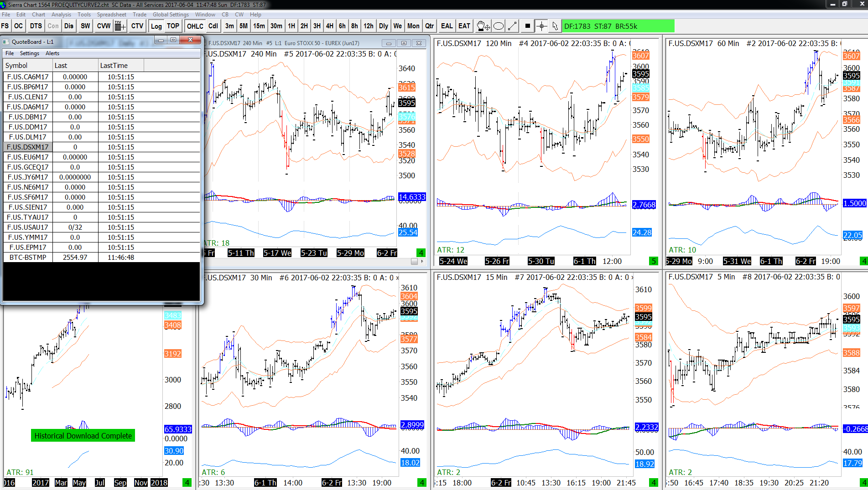Open QuoteBoard Alerts menu
Viewport: 868px width, 490px height.
[x=52, y=53]
